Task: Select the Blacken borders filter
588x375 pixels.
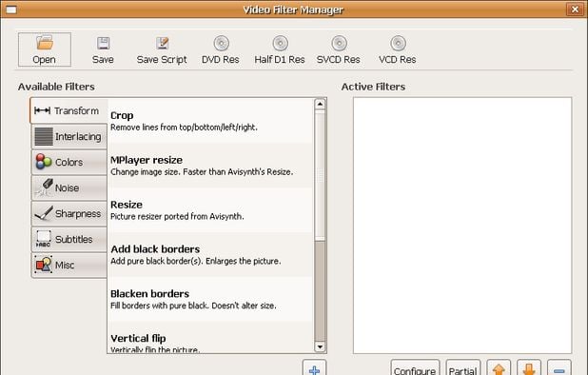Action: pyautogui.click(x=210, y=299)
